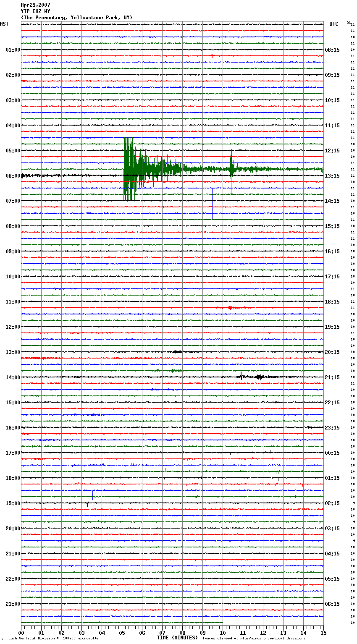This screenshot has width=357, height=644.
Task: Select the 18:00 MST row label
Action: click(13, 478)
